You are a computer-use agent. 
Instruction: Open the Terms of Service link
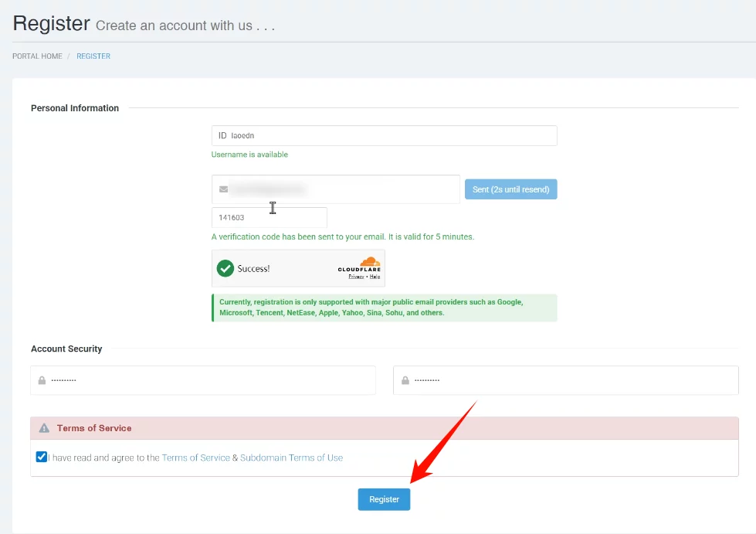(x=195, y=457)
